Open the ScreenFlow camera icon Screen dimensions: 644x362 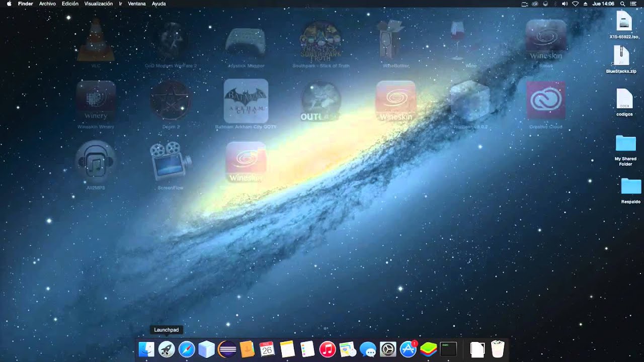(x=171, y=162)
